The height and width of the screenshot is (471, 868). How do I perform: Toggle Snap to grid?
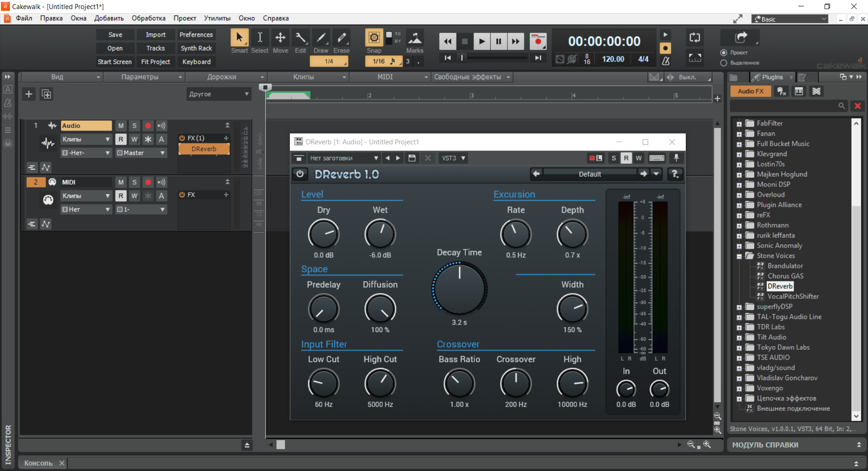[374, 38]
